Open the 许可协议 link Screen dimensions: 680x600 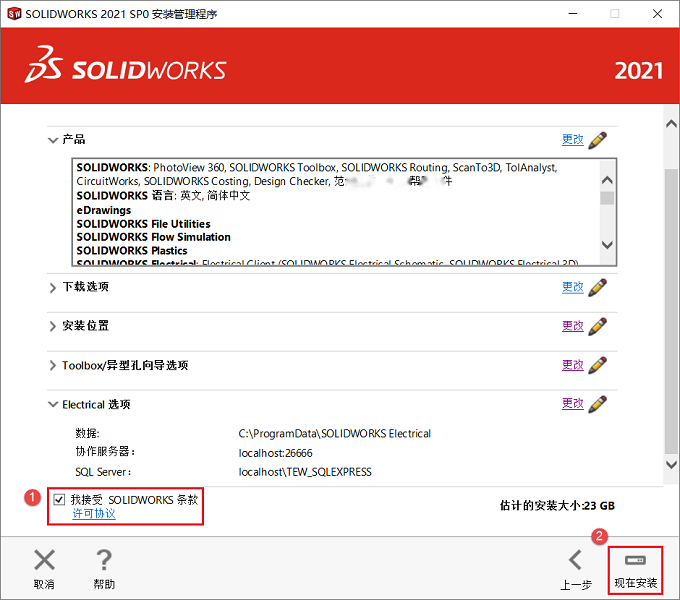point(94,514)
